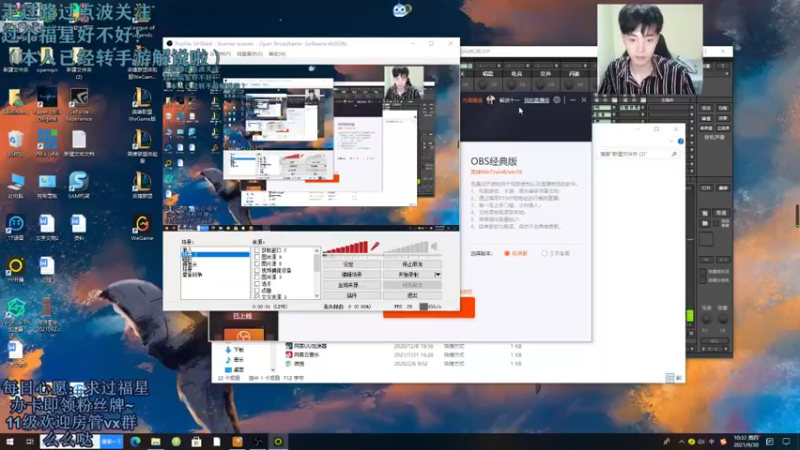Select 工作室版 version radio button
This screenshot has width=800, height=450.
coord(544,253)
